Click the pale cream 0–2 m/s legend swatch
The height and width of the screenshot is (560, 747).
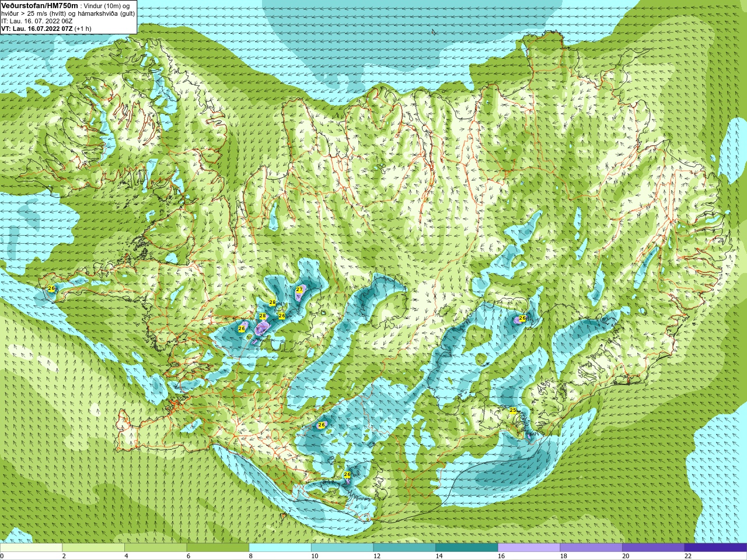click(31, 548)
